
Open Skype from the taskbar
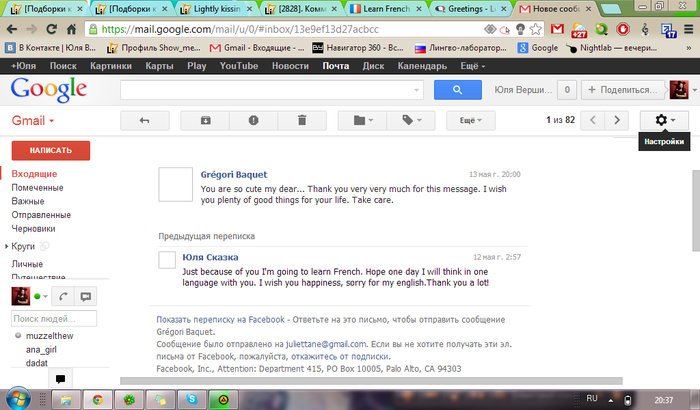click(x=192, y=399)
